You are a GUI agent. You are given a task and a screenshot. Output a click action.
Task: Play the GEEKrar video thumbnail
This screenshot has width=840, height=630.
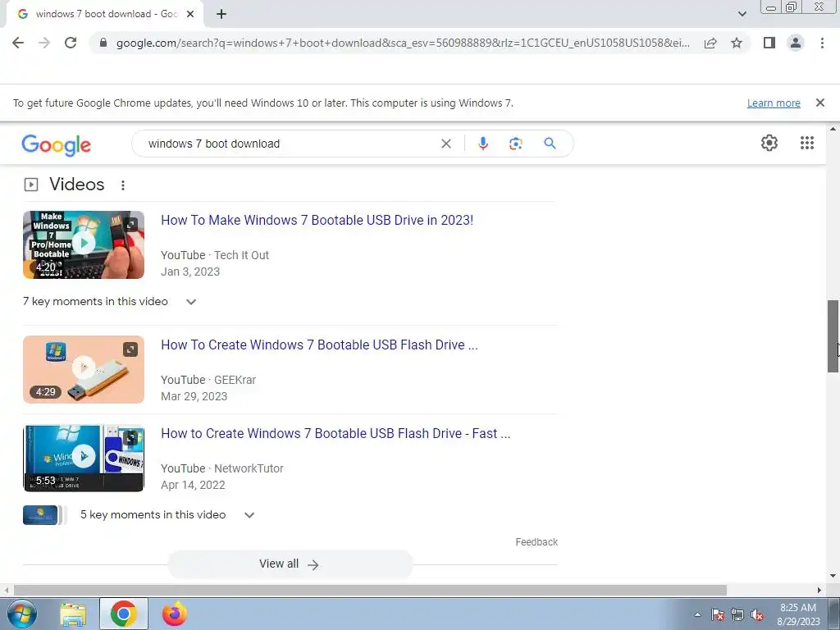click(84, 369)
